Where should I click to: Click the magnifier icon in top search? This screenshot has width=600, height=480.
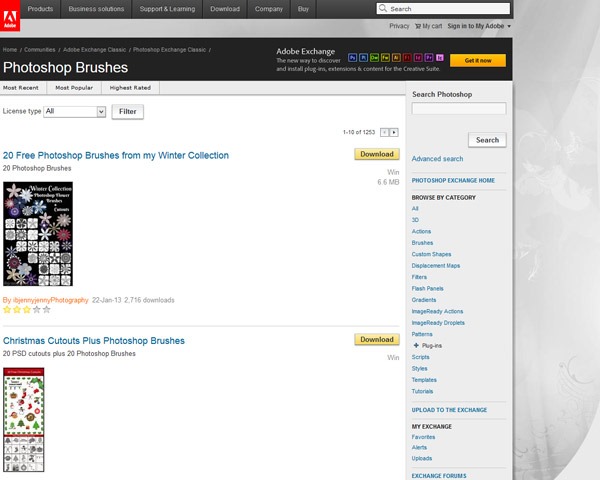(383, 8)
